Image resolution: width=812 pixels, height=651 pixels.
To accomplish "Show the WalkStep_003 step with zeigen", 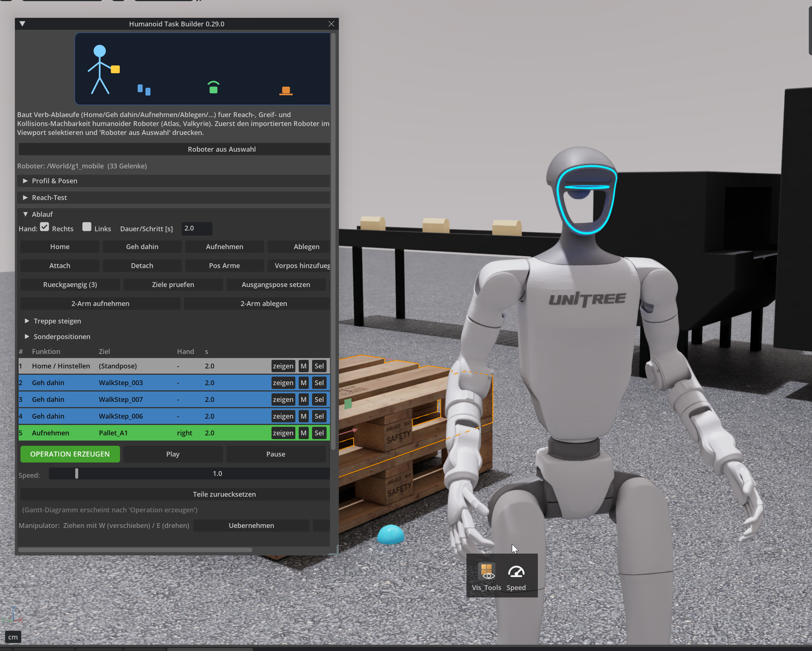I will tap(283, 383).
